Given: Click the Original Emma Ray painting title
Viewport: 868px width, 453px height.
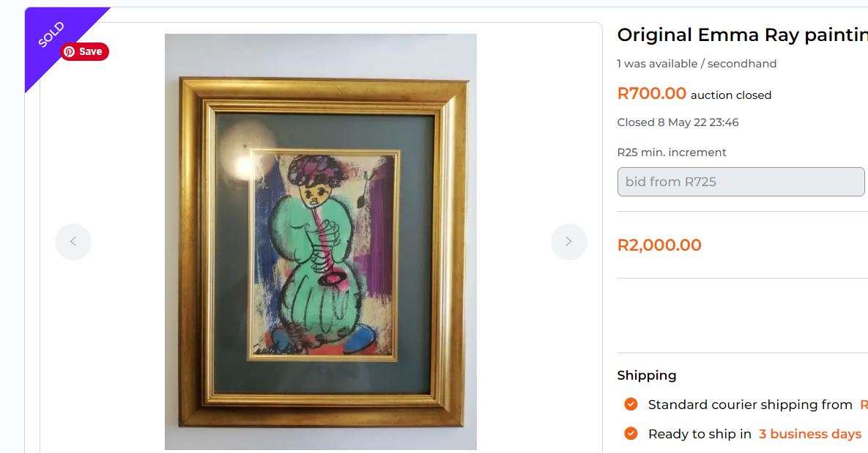Looking at the screenshot, I should coord(740,34).
